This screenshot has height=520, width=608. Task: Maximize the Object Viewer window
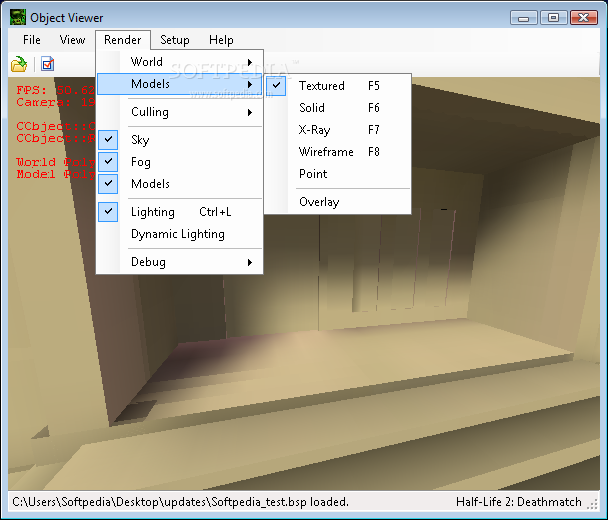pyautogui.click(x=553, y=18)
